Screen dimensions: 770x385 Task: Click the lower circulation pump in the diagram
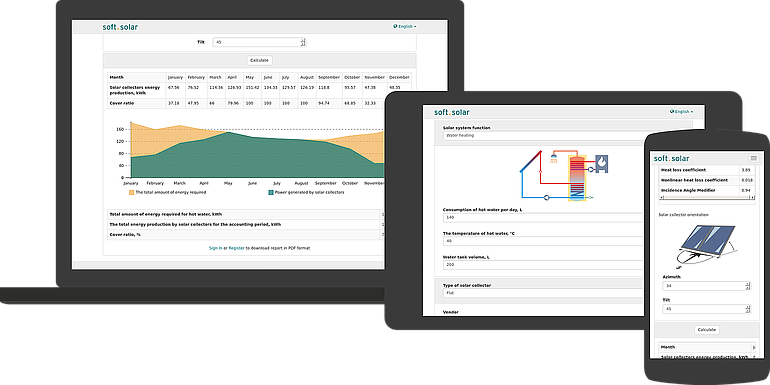(547, 197)
